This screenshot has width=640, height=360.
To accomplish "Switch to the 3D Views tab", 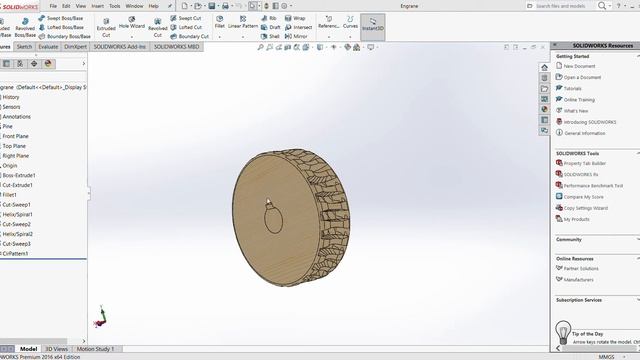I will (x=56, y=349).
